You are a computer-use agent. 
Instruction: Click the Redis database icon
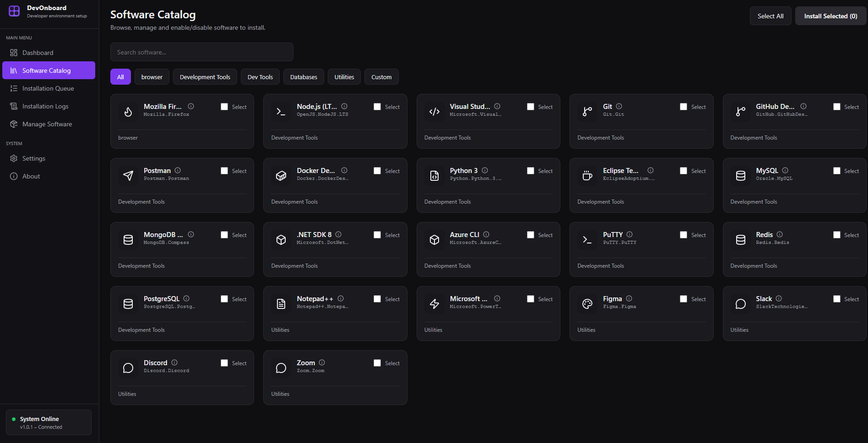tap(741, 239)
